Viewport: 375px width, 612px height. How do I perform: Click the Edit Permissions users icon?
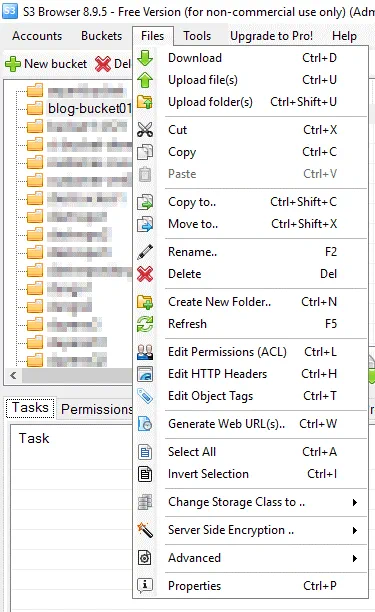(x=145, y=352)
